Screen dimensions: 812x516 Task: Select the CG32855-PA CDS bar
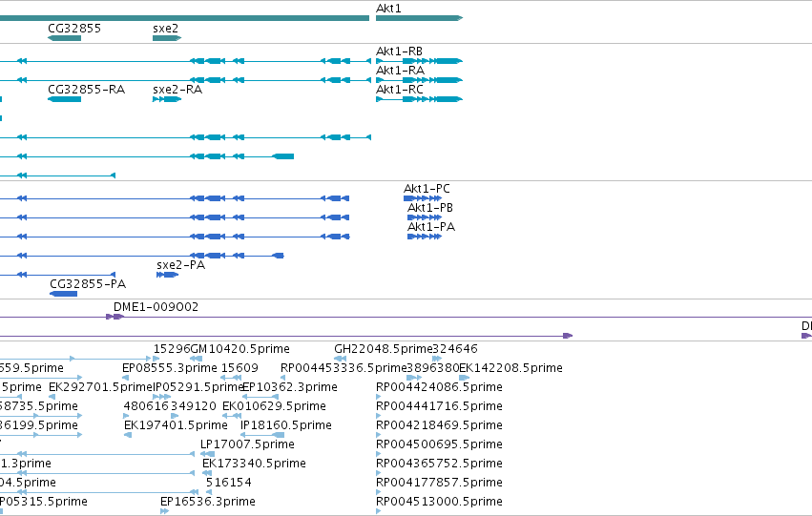(64, 294)
